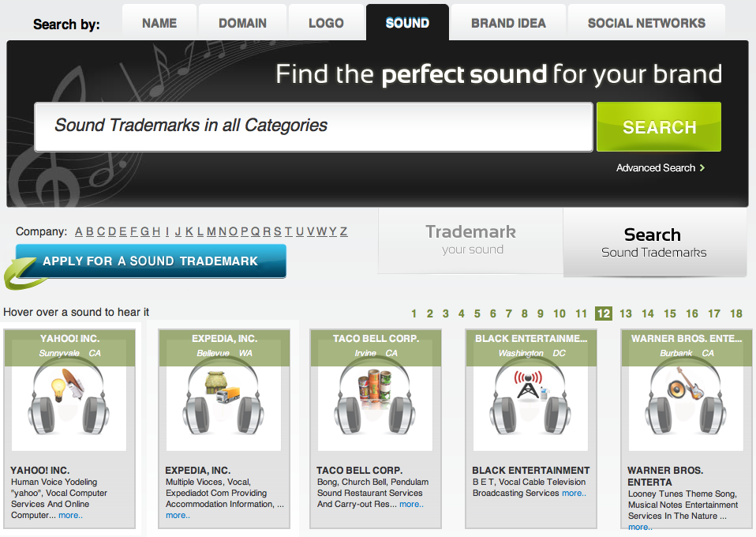This screenshot has width=756, height=537.
Task: Click BLACK ENTERTAINME... green card header
Action: point(531,348)
